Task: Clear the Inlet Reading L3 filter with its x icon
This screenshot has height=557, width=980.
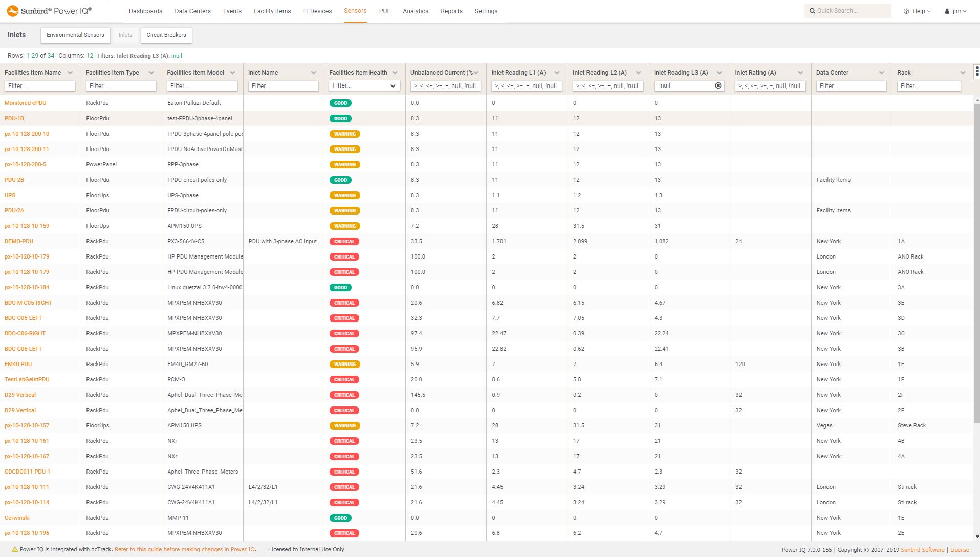Action: click(717, 85)
